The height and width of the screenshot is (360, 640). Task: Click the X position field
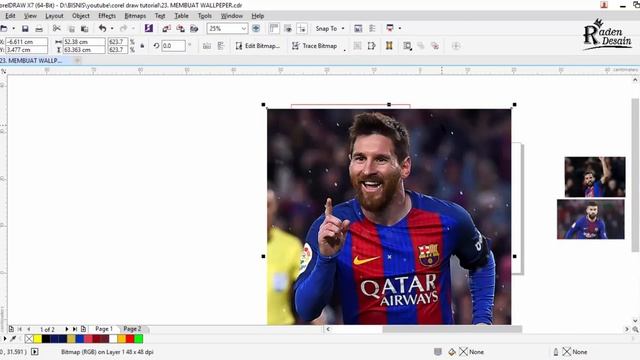[x=27, y=42]
